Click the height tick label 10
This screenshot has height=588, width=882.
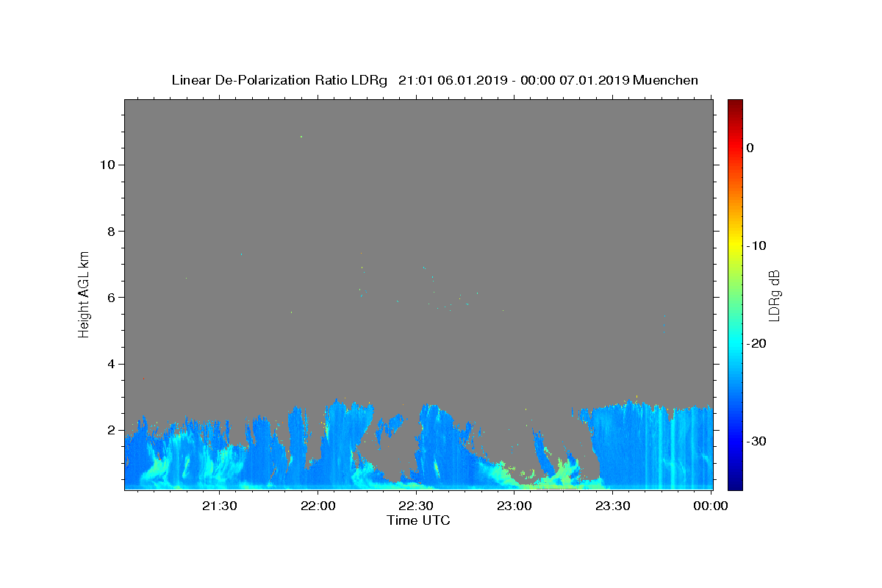tap(107, 165)
